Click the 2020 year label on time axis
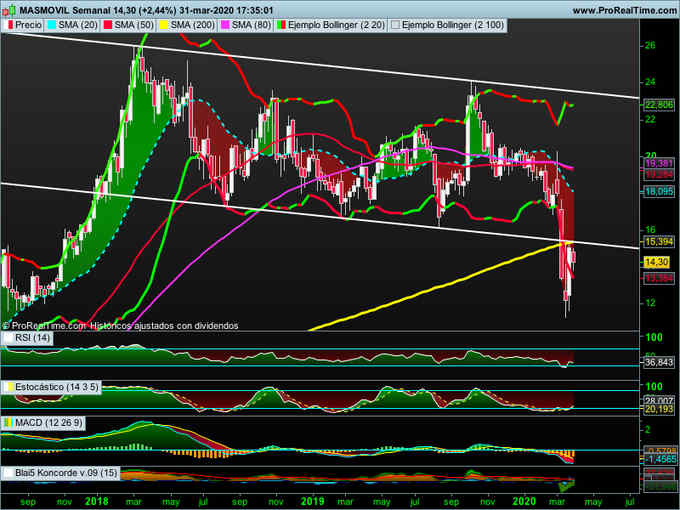Viewport: 680px width, 510px height. 524,501
